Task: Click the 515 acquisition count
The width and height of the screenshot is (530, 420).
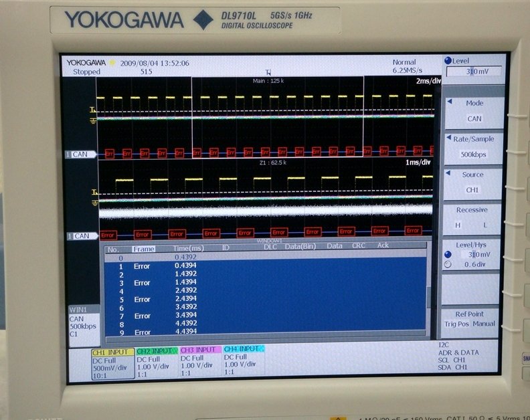Action: click(146, 72)
